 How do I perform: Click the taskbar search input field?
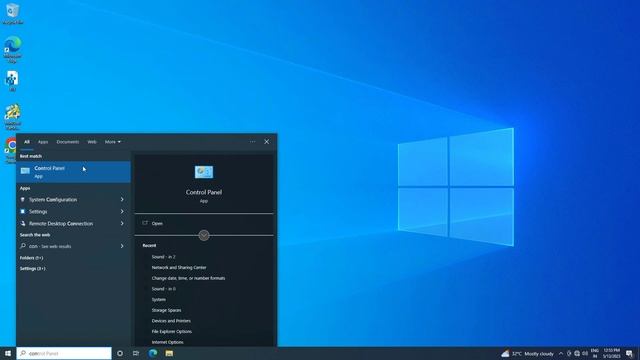pyautogui.click(x=64, y=353)
